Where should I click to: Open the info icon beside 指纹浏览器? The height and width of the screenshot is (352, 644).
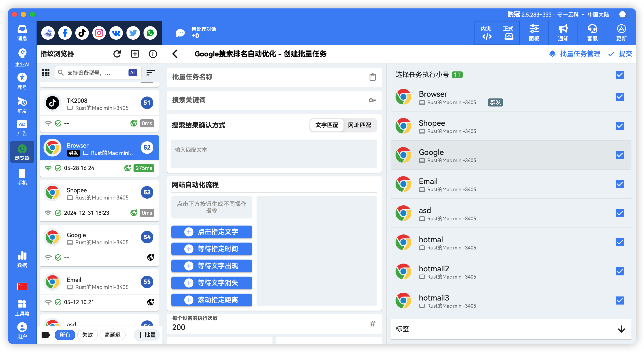153,54
